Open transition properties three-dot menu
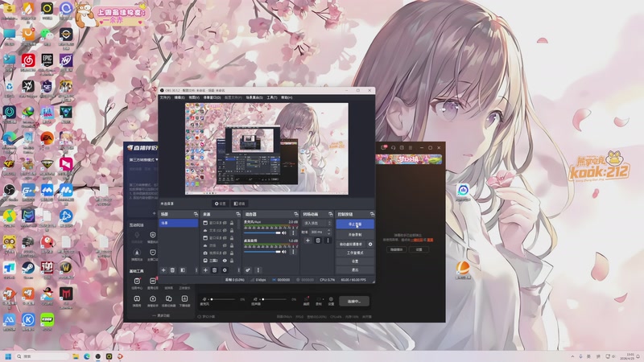Viewport: 644px width, 362px height. (x=328, y=241)
